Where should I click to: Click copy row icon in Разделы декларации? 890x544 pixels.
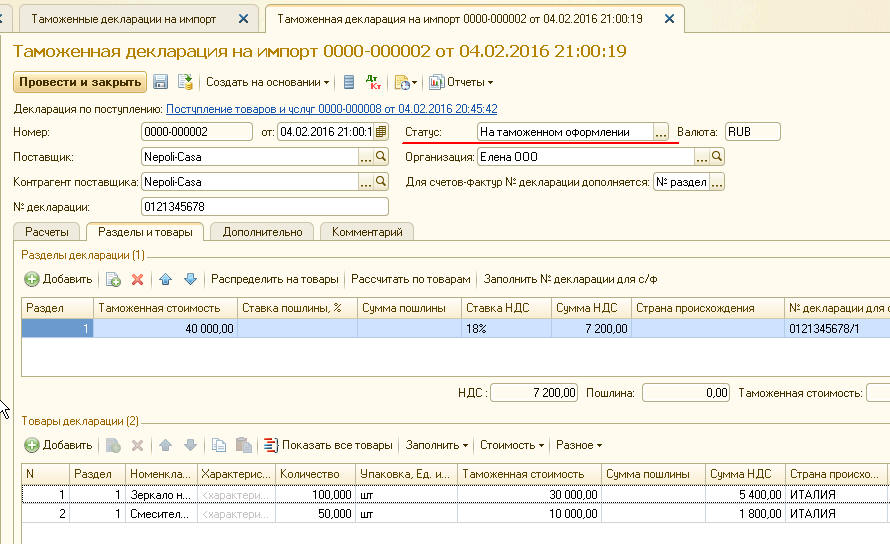pyautogui.click(x=113, y=279)
